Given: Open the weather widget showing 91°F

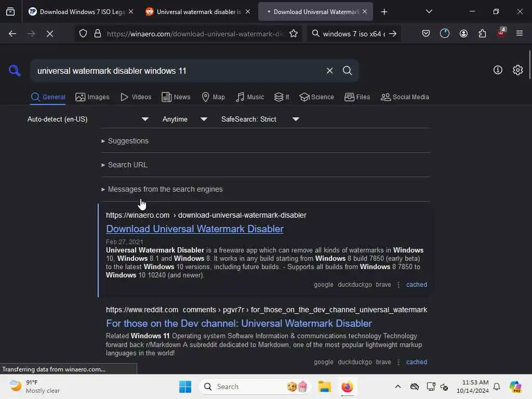Looking at the screenshot, I should click(x=34, y=387).
